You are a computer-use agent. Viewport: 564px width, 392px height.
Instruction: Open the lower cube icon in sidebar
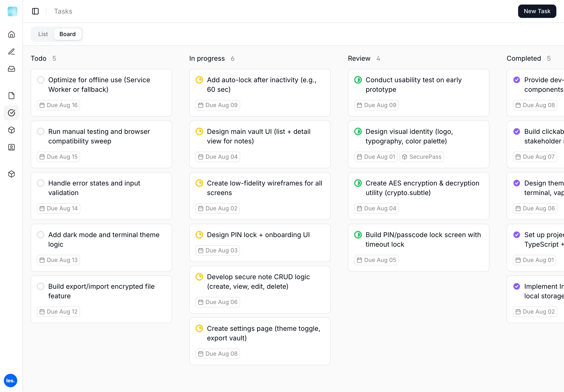point(11,174)
